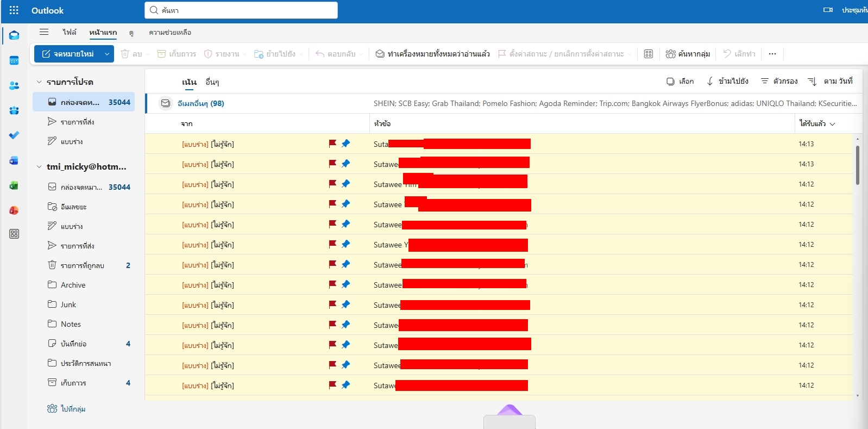The image size is (868, 429).
Task: Open Calendar from the left app rail
Action: tap(14, 60)
